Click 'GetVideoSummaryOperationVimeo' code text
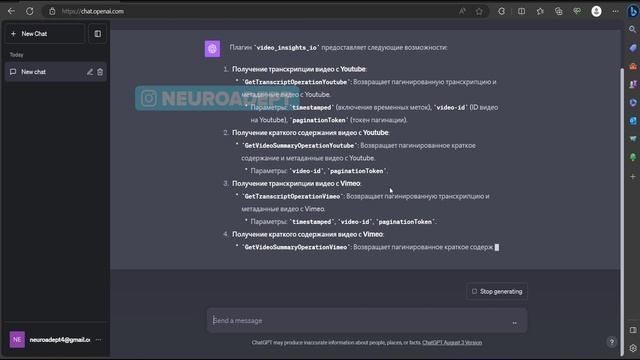The height and width of the screenshot is (360, 640). click(x=296, y=247)
